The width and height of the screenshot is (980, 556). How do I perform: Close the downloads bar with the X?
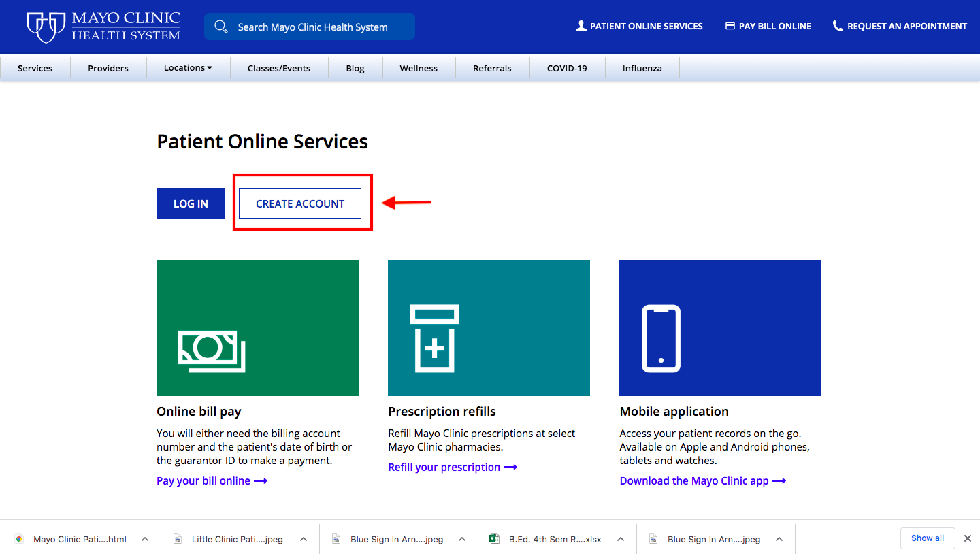tap(968, 538)
